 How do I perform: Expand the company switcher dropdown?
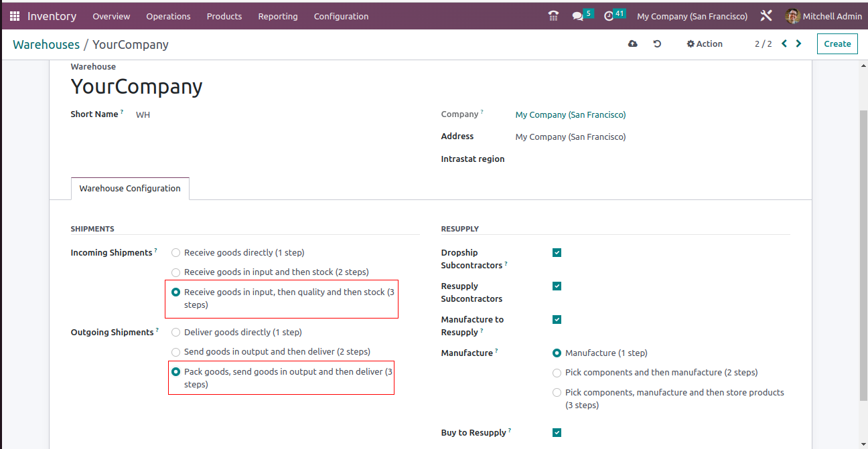(692, 16)
